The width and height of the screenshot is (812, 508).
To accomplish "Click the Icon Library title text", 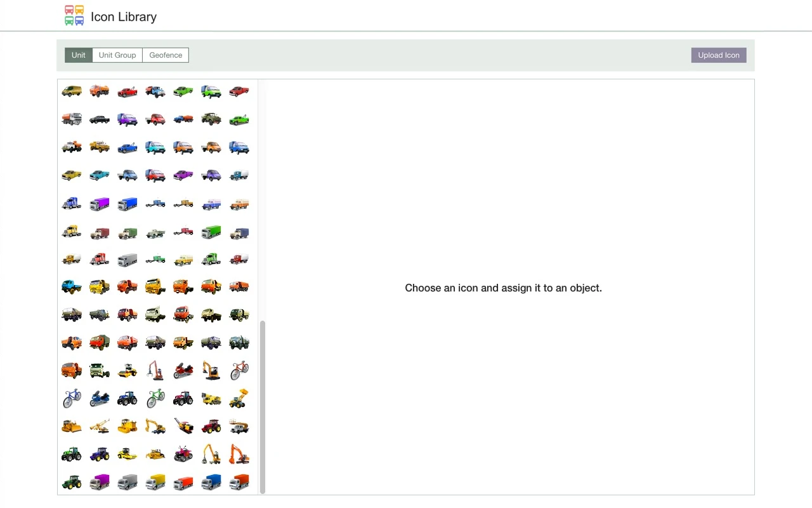I will (124, 17).
